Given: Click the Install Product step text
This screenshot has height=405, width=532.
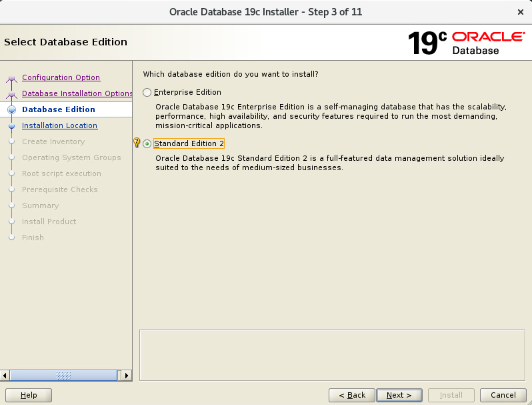Looking at the screenshot, I should (x=49, y=222).
